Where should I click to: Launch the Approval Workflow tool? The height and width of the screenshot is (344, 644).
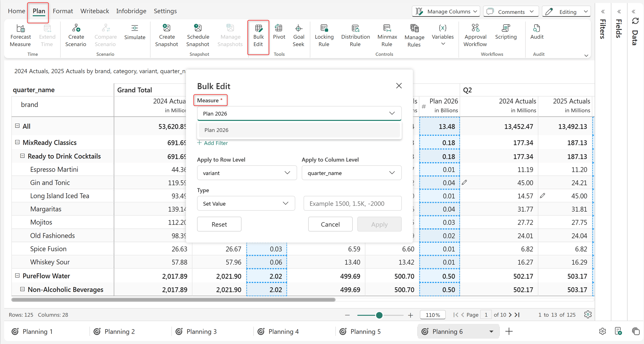click(475, 36)
